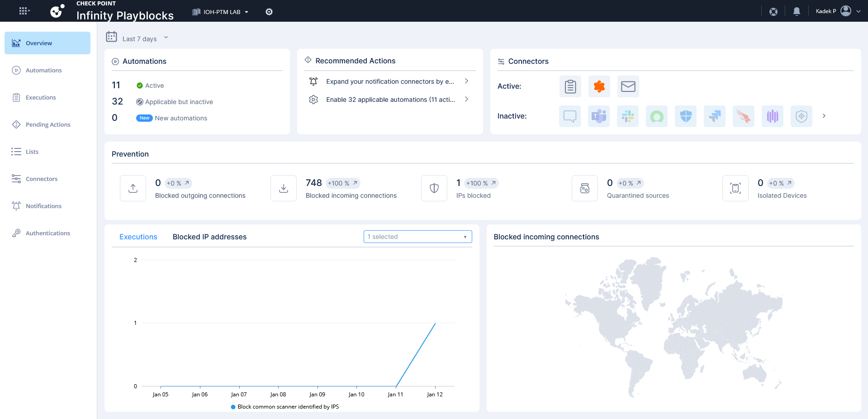Viewport: 868px width, 419px height.
Task: Open the Kadek P user account menu
Action: (838, 11)
